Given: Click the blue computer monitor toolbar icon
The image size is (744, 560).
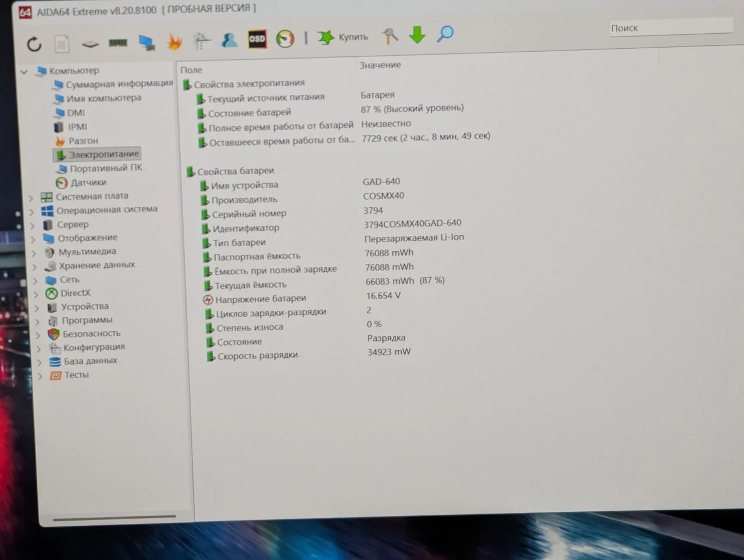Looking at the screenshot, I should point(146,42).
